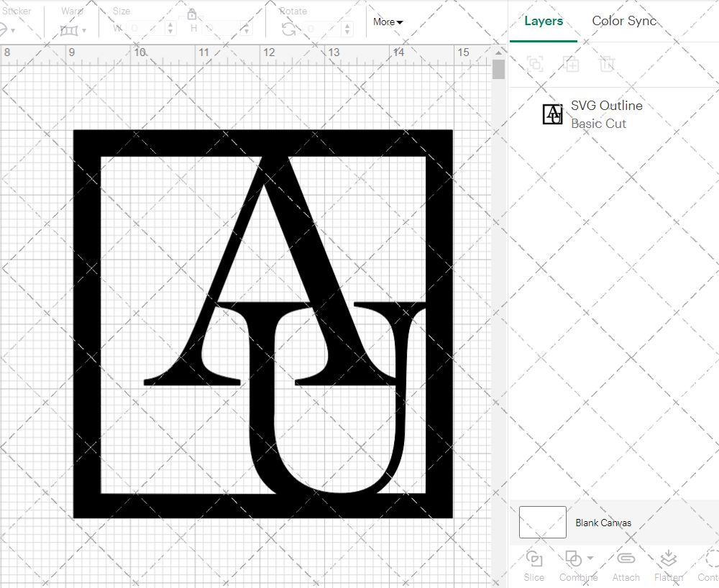Switch to the Color Sync tab
Image resolution: width=719 pixels, height=588 pixels.
click(624, 21)
